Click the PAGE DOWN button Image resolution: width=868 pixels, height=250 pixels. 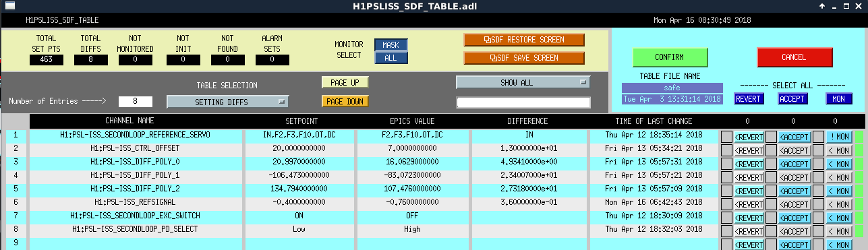(345, 102)
